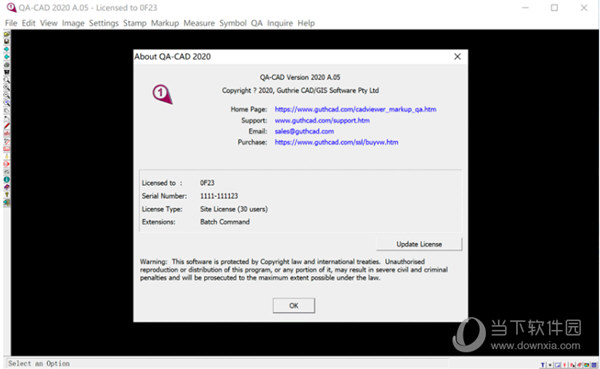Open the Symbol menu
The height and width of the screenshot is (369, 600).
[233, 23]
